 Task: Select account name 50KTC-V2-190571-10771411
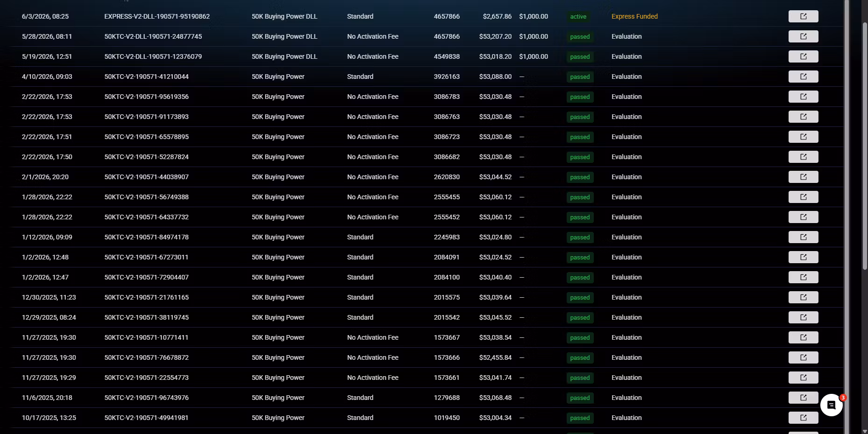click(146, 337)
